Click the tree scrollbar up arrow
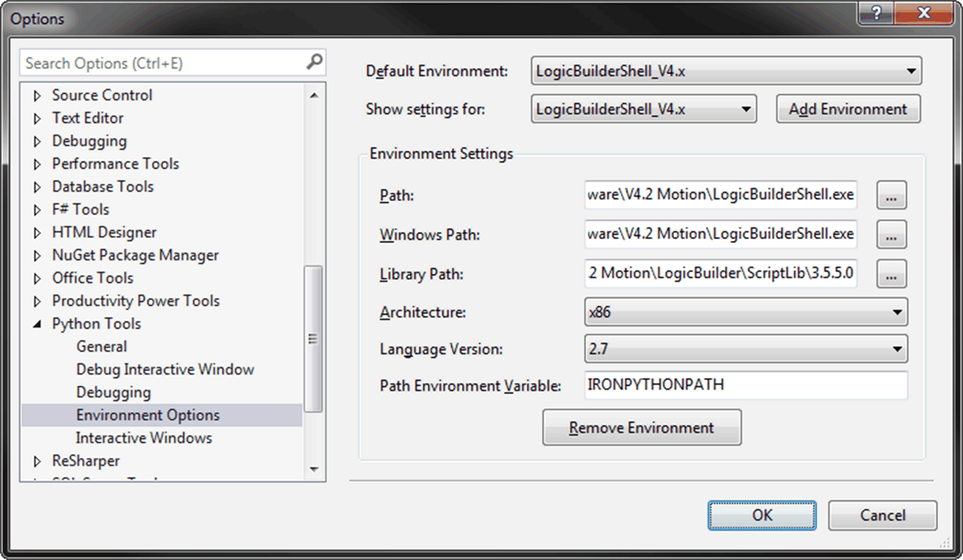This screenshot has height=560, width=963. pos(314,96)
